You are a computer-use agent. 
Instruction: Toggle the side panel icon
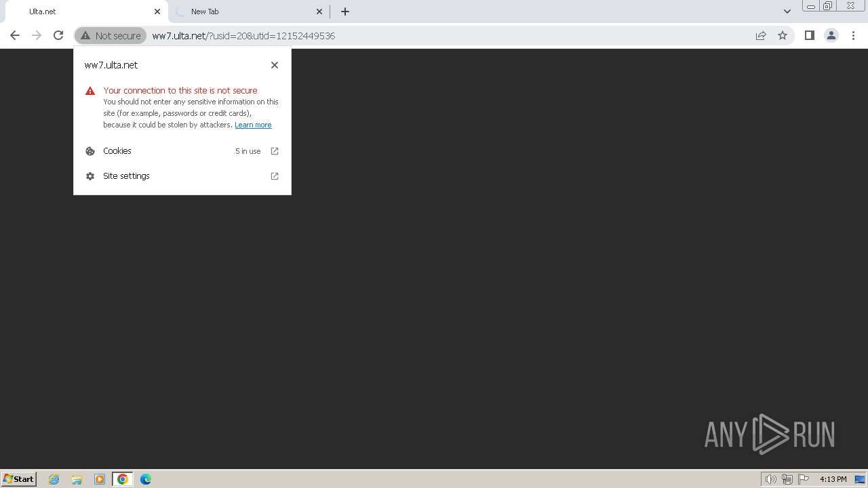pos(809,35)
